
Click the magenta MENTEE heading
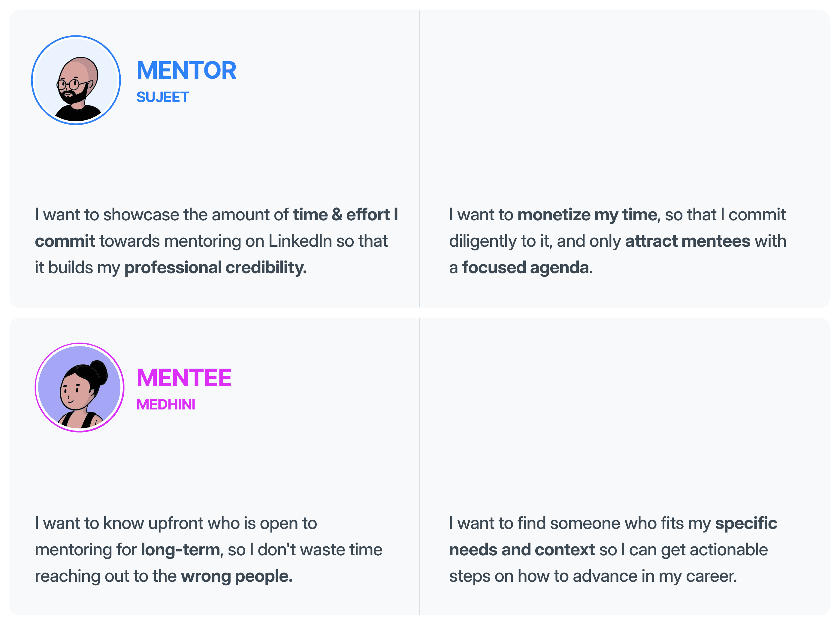coord(184,378)
